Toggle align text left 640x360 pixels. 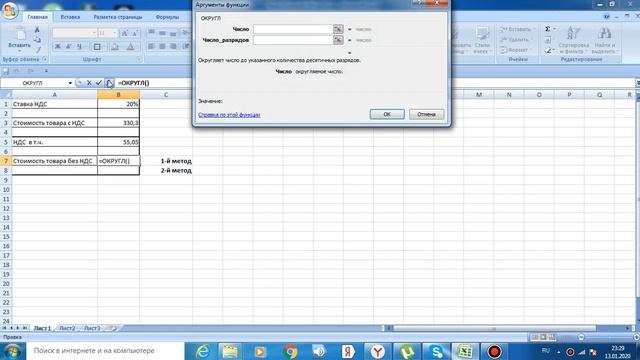(151, 47)
